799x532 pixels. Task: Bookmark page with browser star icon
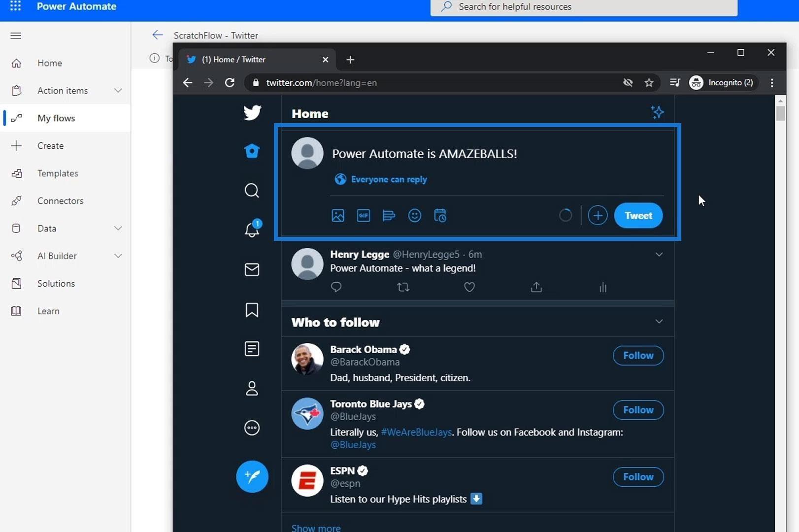coord(649,82)
